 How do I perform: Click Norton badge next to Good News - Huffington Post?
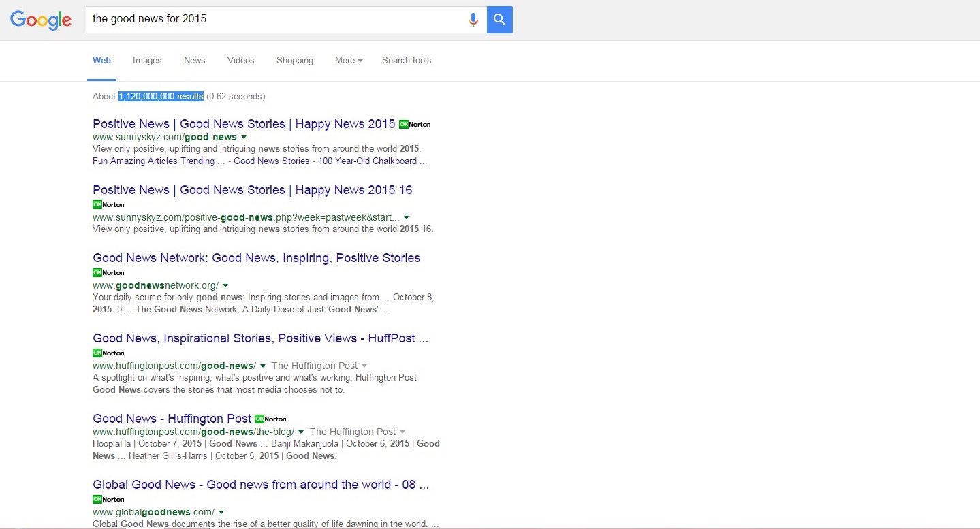coord(270,419)
